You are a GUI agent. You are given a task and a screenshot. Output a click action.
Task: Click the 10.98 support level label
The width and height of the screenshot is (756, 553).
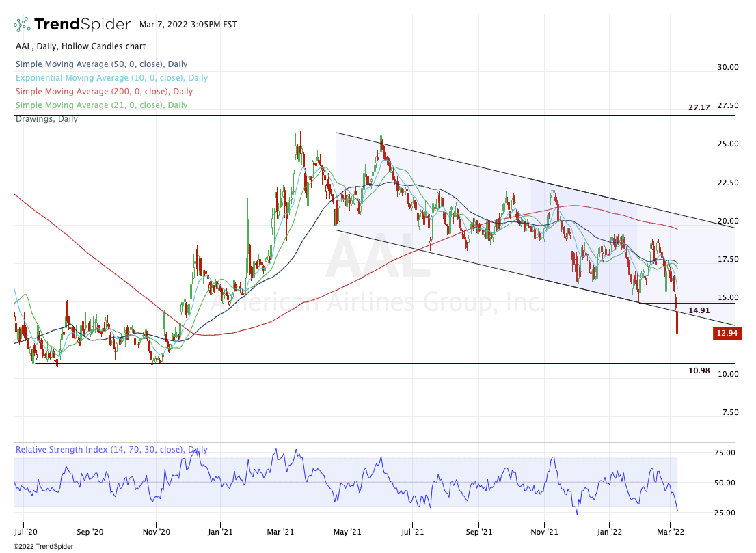pos(699,370)
